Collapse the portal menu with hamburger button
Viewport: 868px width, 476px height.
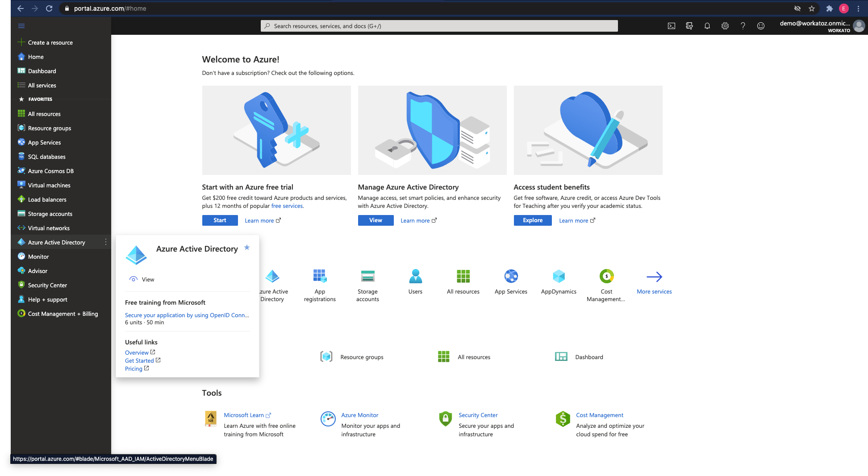pyautogui.click(x=21, y=26)
